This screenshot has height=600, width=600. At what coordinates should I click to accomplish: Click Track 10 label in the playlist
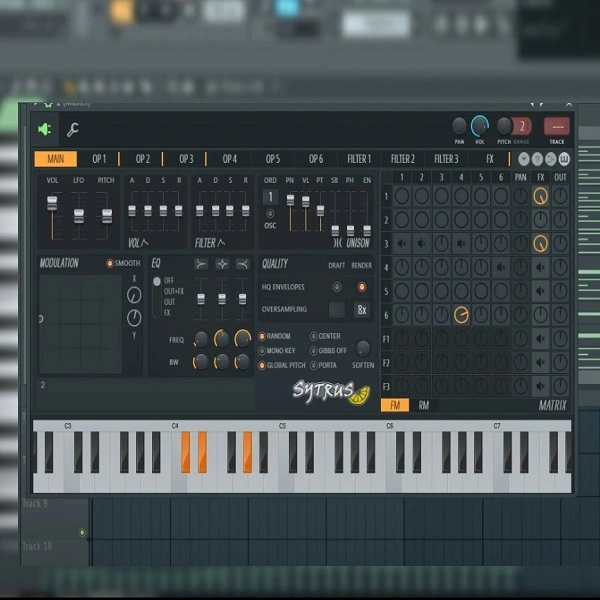[37, 546]
